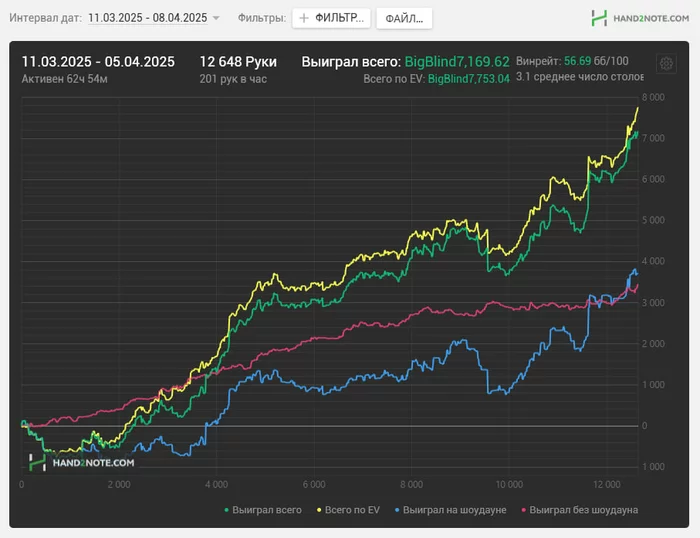Click the blue legend dot for showdown winnings
The width and height of the screenshot is (700, 538).
tap(397, 510)
